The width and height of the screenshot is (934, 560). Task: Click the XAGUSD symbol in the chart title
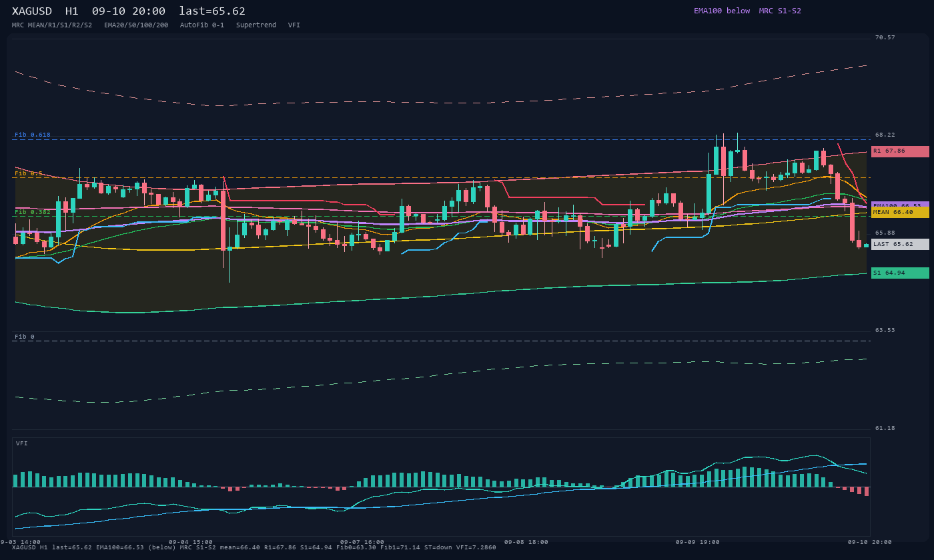click(32, 11)
